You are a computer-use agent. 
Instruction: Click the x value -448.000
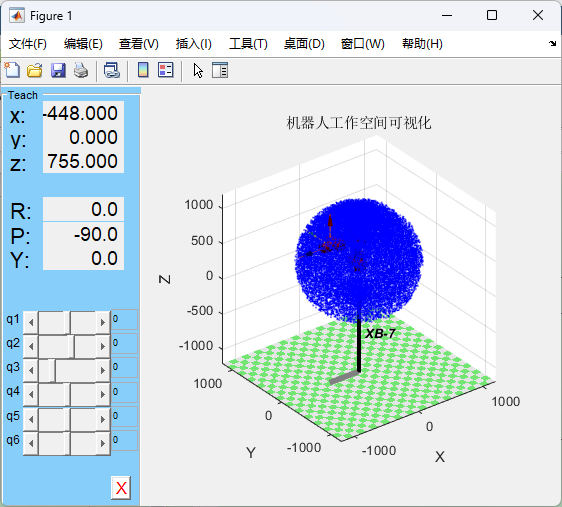pos(84,113)
